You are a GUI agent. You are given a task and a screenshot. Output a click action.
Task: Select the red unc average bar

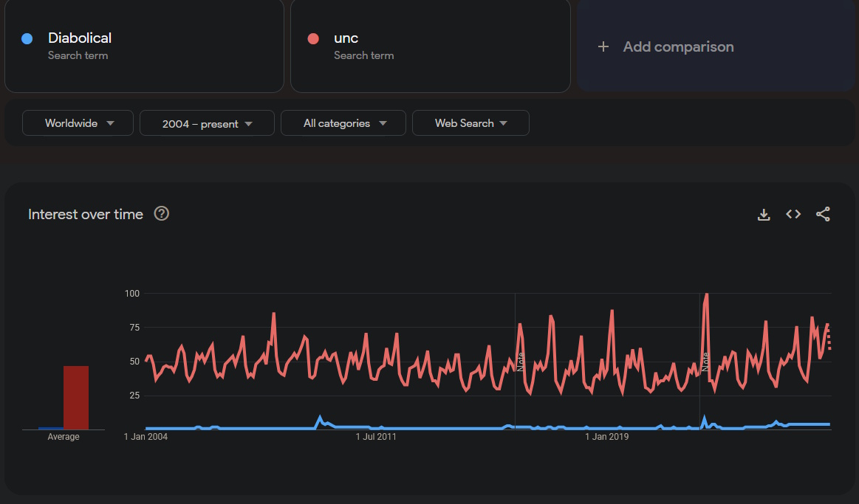pos(76,398)
